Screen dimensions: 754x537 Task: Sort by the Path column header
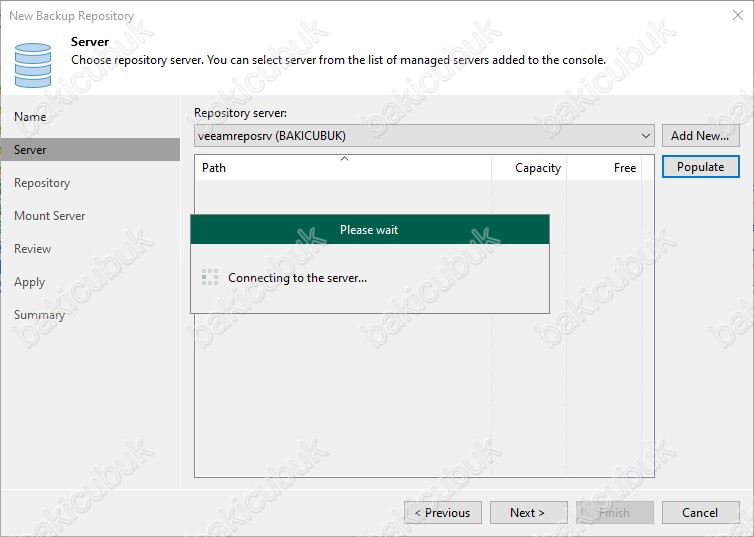coord(343,168)
